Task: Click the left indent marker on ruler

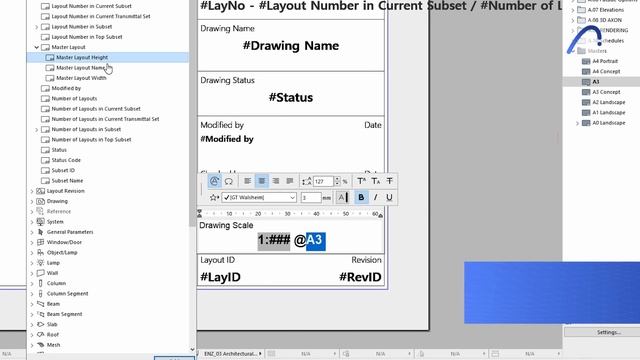Action: point(200,213)
